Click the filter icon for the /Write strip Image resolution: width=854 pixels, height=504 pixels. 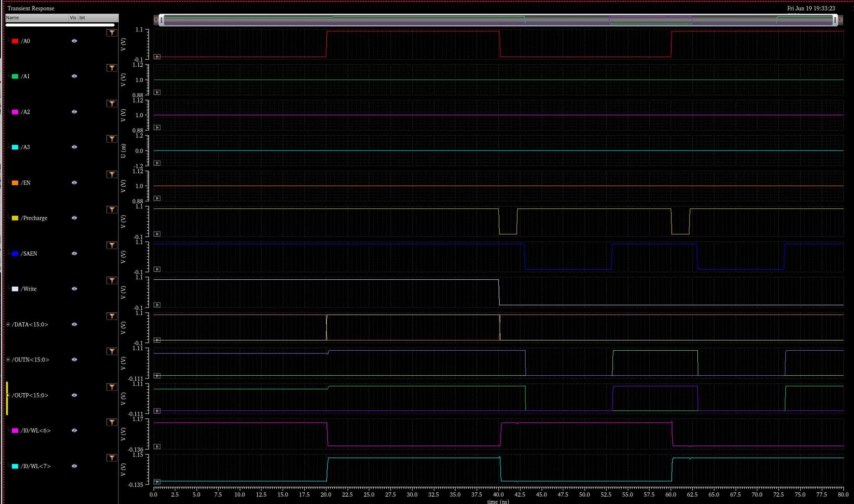click(x=112, y=281)
